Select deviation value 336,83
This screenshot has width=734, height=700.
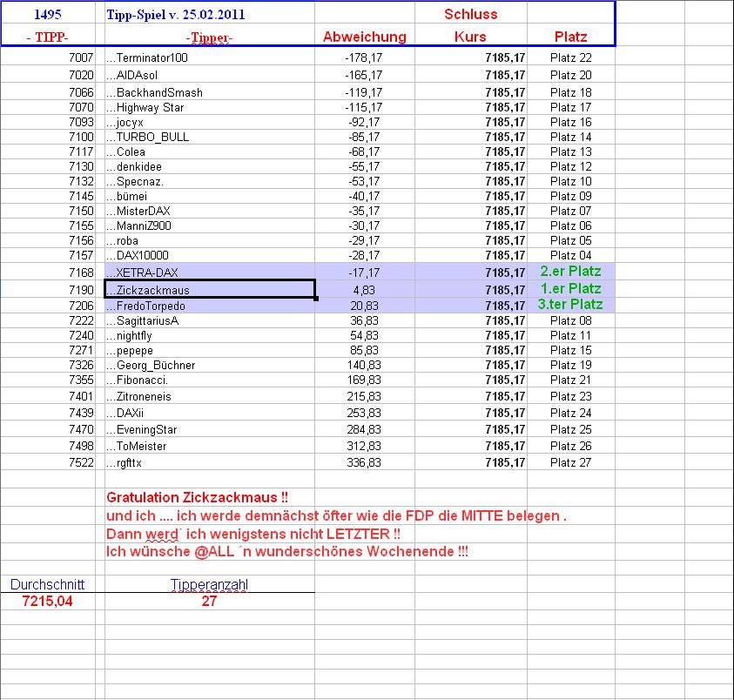click(364, 462)
